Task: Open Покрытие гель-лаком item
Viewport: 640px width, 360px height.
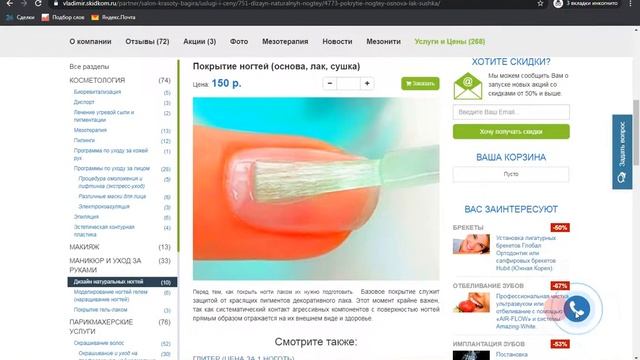Action: click(x=100, y=310)
